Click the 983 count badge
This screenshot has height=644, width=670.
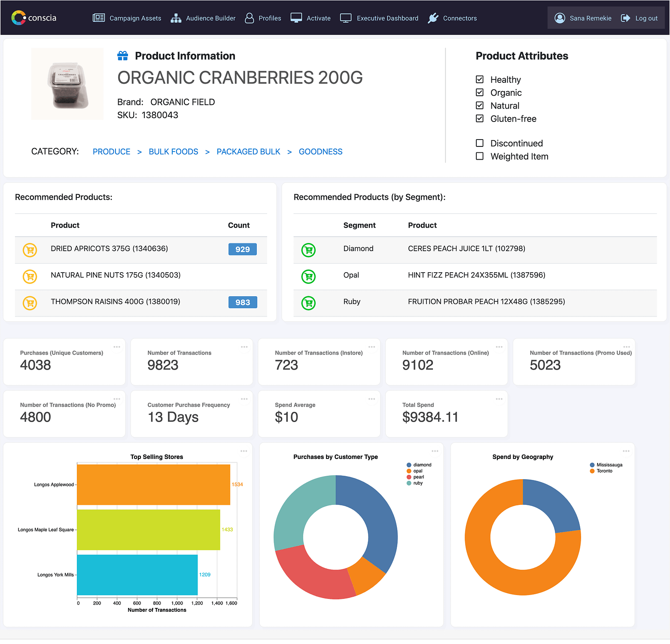pyautogui.click(x=243, y=303)
